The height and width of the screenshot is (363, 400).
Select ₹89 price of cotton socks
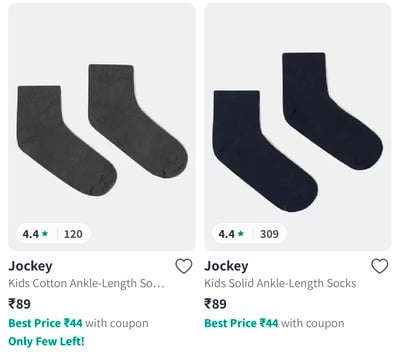[x=19, y=304]
